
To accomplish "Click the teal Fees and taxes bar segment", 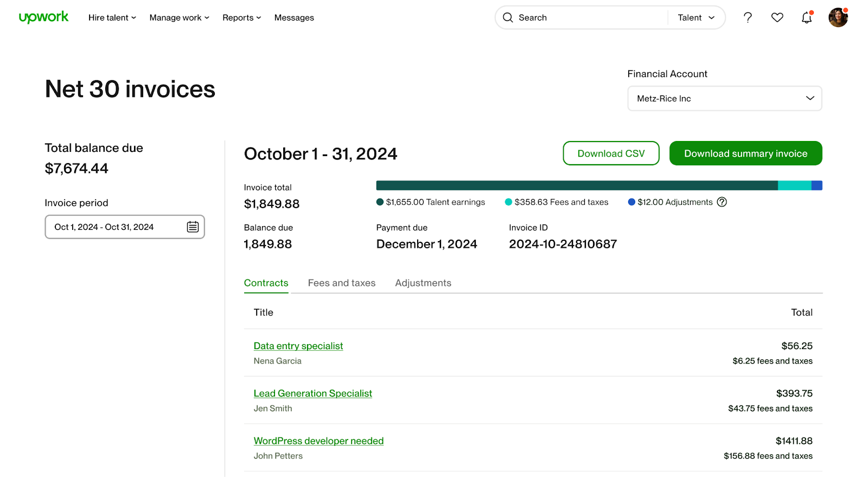I will pos(794,185).
